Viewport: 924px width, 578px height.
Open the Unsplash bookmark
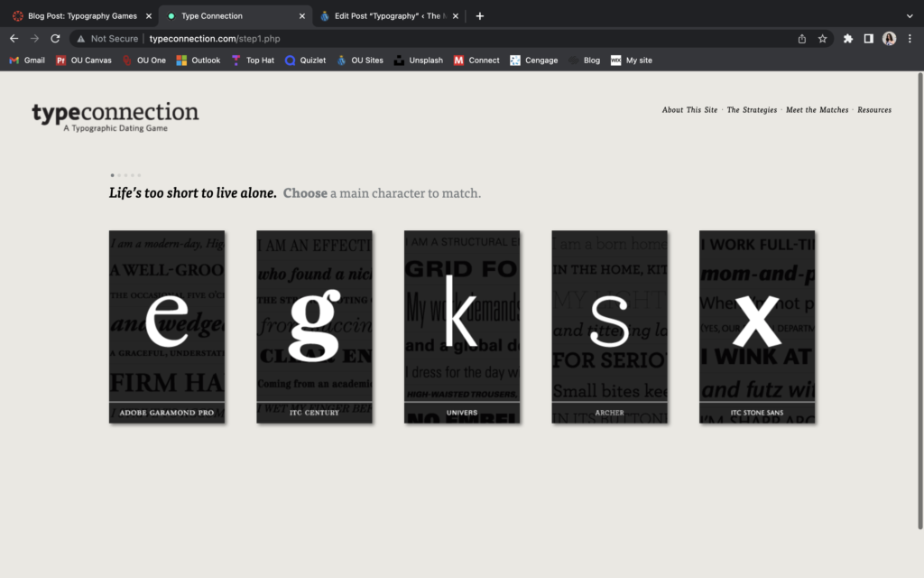pyautogui.click(x=419, y=61)
